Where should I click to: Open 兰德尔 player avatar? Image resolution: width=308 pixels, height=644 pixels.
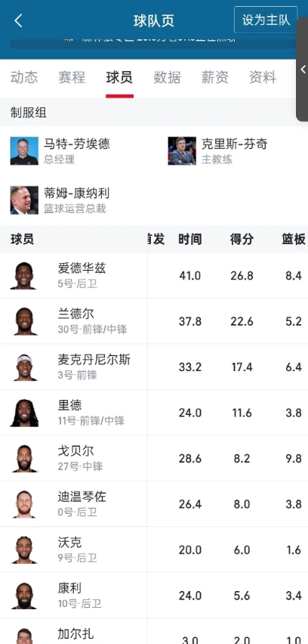(x=24, y=321)
